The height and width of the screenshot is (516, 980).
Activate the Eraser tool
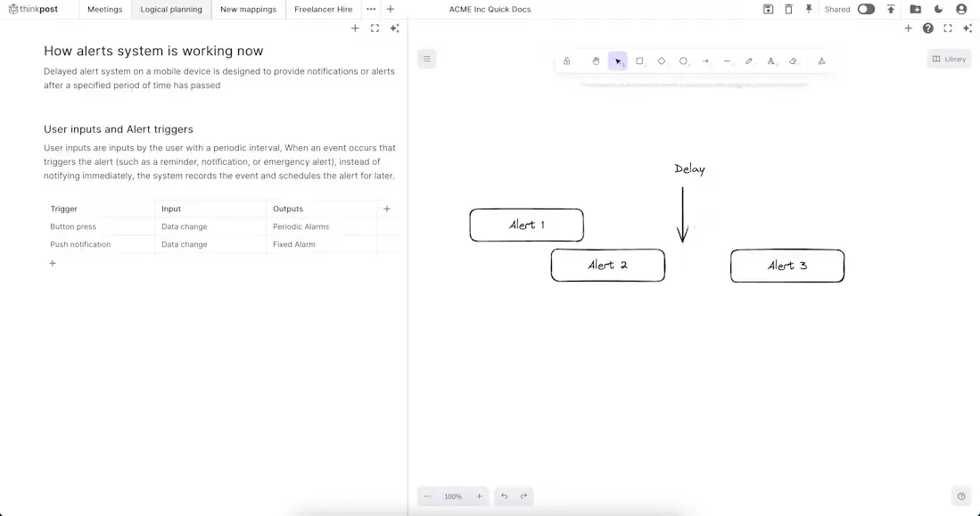tap(793, 61)
